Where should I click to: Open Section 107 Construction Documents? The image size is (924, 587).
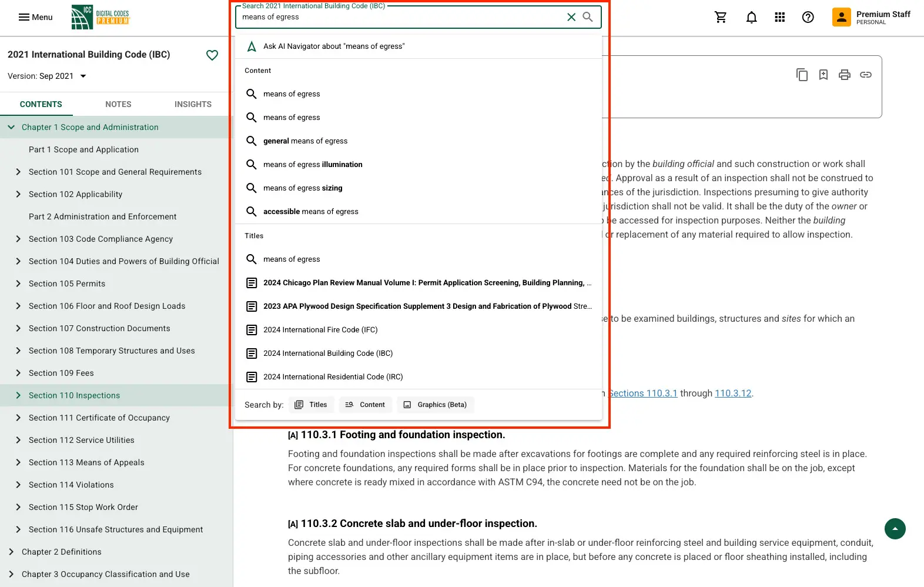pyautogui.click(x=99, y=328)
